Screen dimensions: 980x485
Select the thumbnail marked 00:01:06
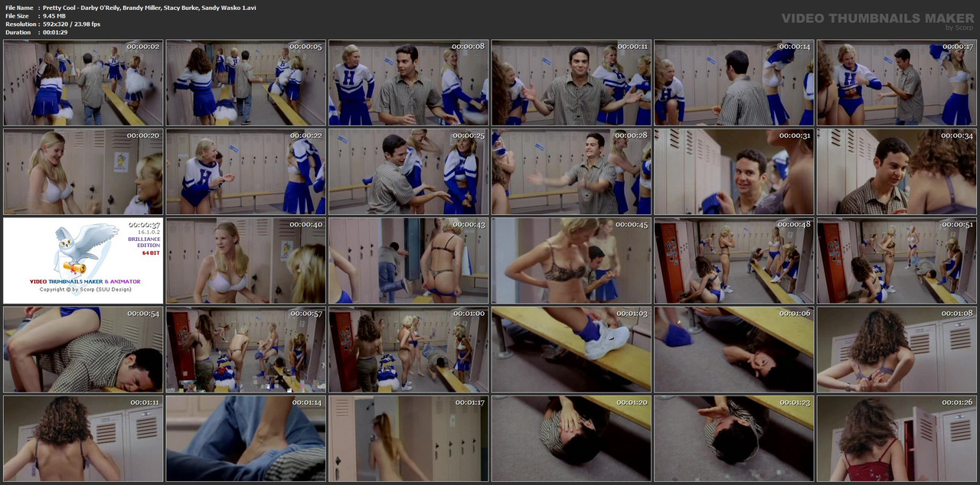(x=734, y=350)
